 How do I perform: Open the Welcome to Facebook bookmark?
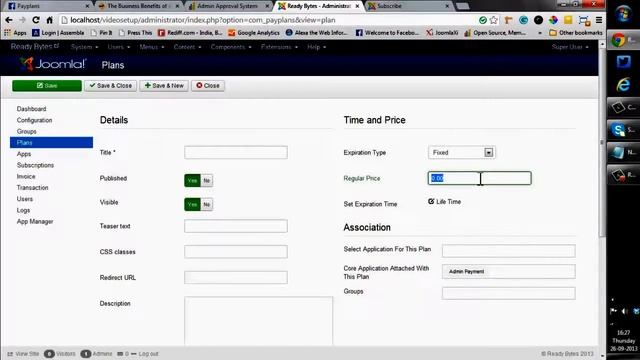(387, 33)
